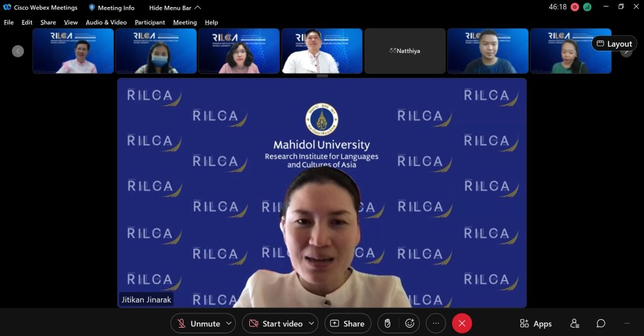This screenshot has width=644, height=336.
Task: Open the Edit menu
Action: tap(27, 22)
